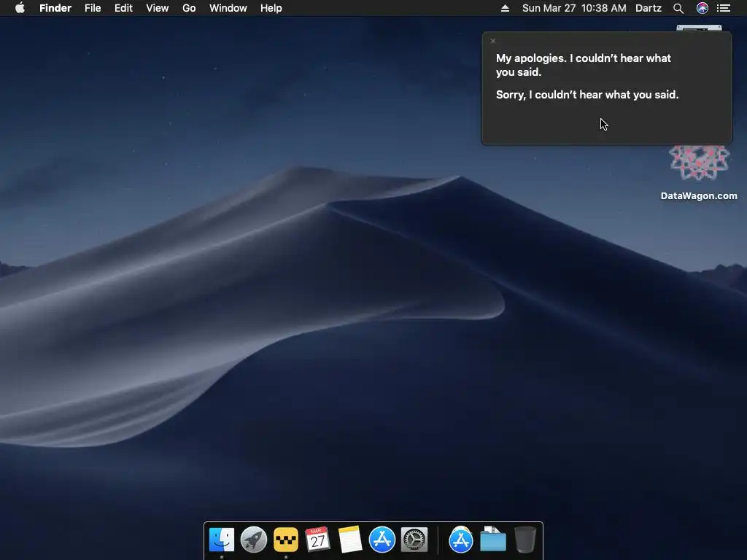The width and height of the screenshot is (747, 560).
Task: Open Notification Center list icon
Action: coord(724,8)
